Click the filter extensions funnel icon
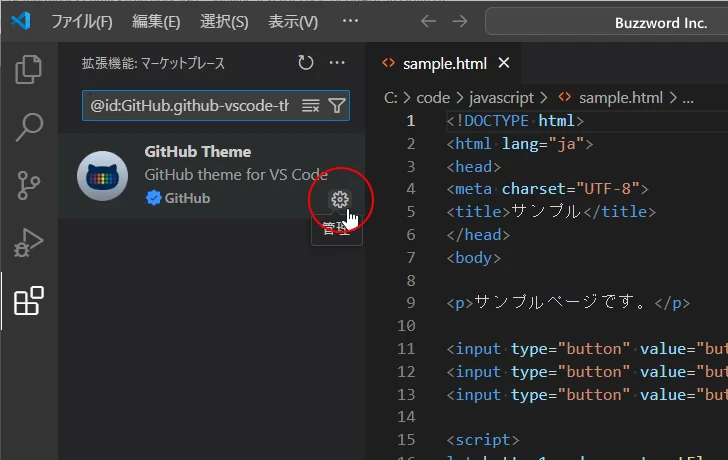 [x=337, y=105]
